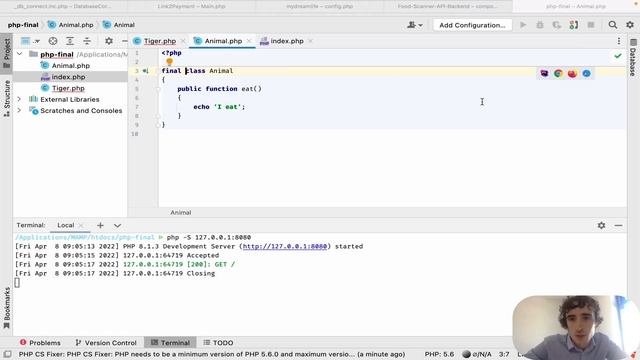Open the Database tool window
This screenshot has width=640, height=360.
click(x=633, y=58)
